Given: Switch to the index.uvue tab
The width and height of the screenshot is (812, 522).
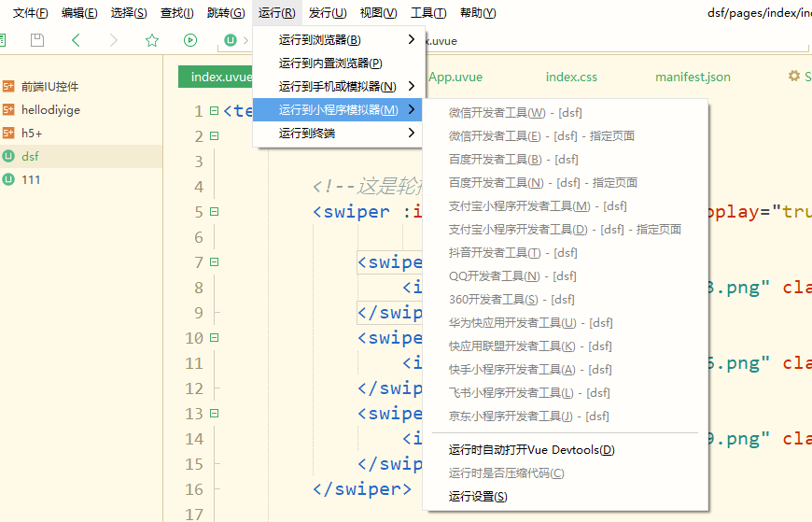Looking at the screenshot, I should pyautogui.click(x=216, y=77).
